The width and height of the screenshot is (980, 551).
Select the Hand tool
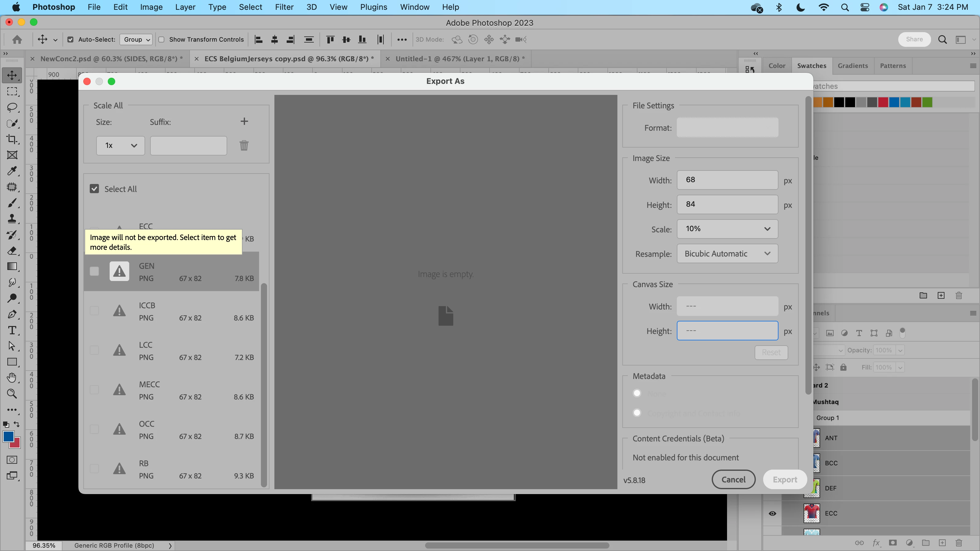[x=12, y=378]
